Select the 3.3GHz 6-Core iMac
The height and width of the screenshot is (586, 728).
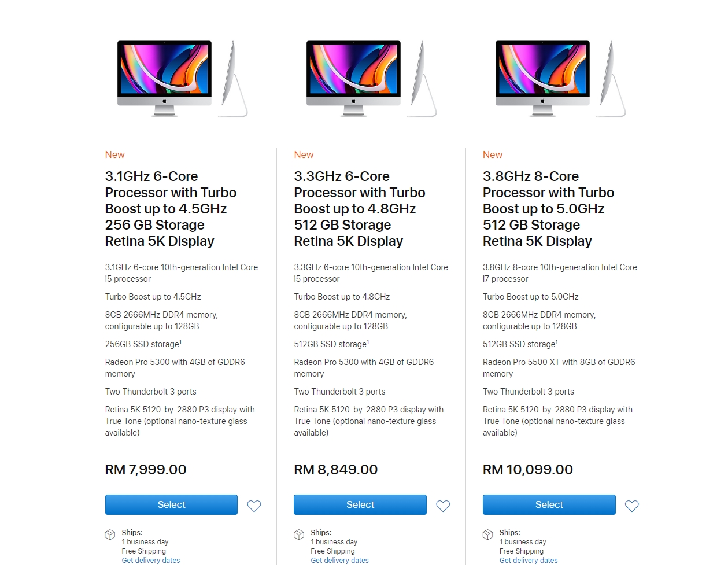(x=360, y=504)
